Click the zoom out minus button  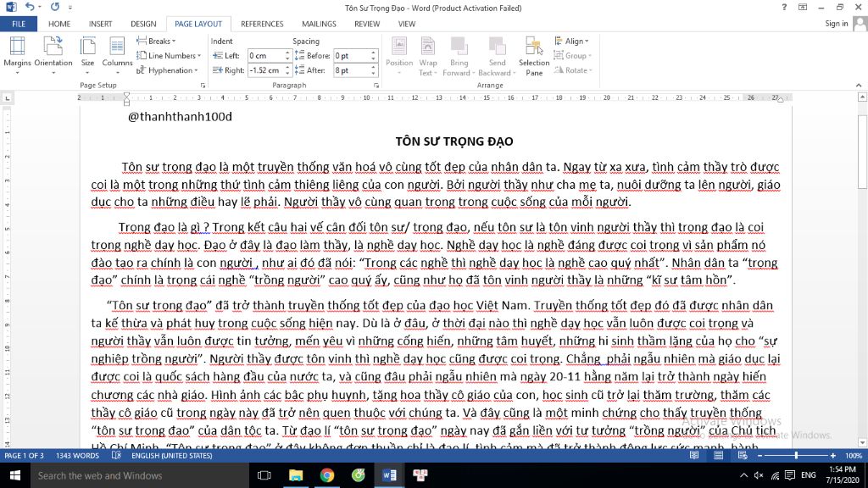coord(760,456)
